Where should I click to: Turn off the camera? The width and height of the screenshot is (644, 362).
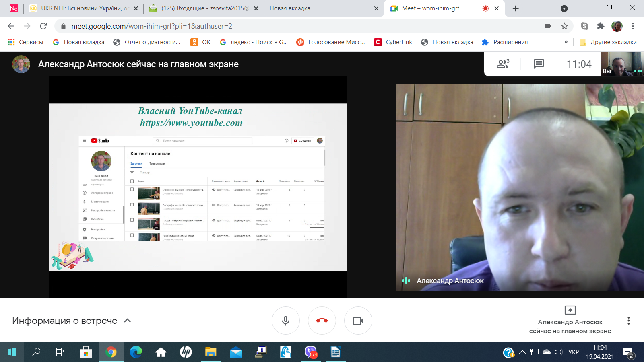[358, 321]
